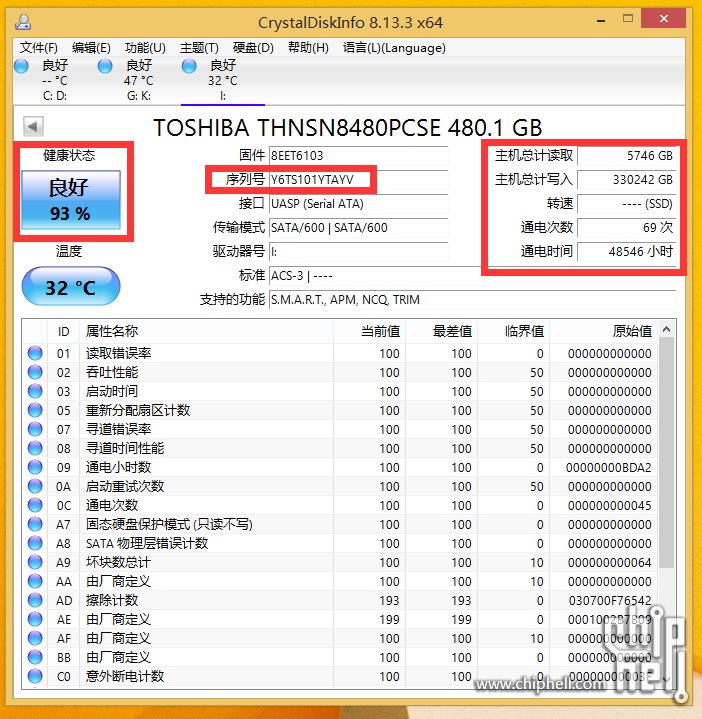Click the 当前值 column header
702x719 pixels.
370,331
